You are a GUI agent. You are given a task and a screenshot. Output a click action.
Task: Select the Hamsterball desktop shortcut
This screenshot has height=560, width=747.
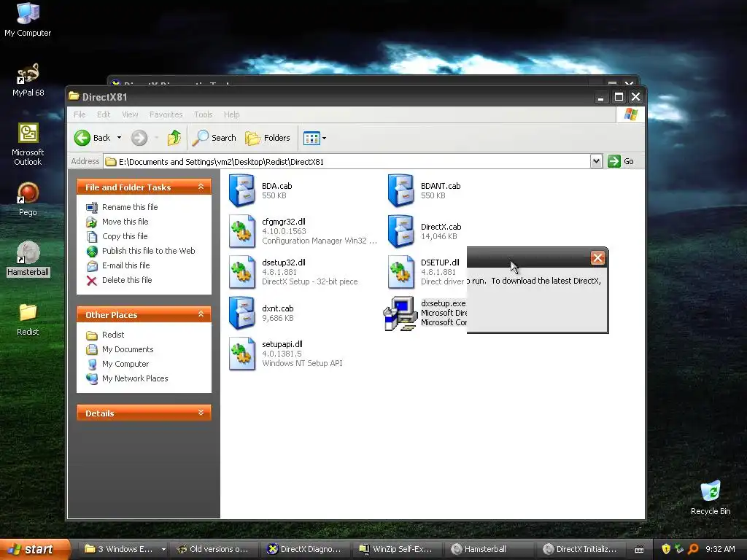coord(28,259)
